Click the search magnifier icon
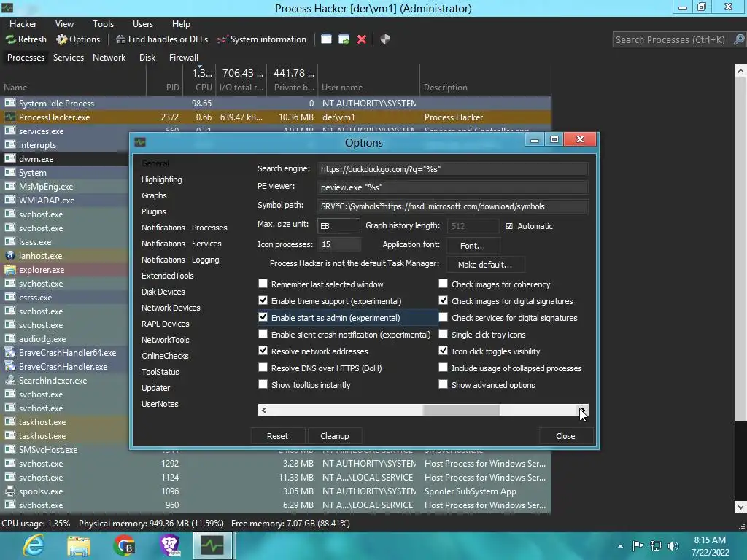This screenshot has height=560, width=747. [x=738, y=39]
